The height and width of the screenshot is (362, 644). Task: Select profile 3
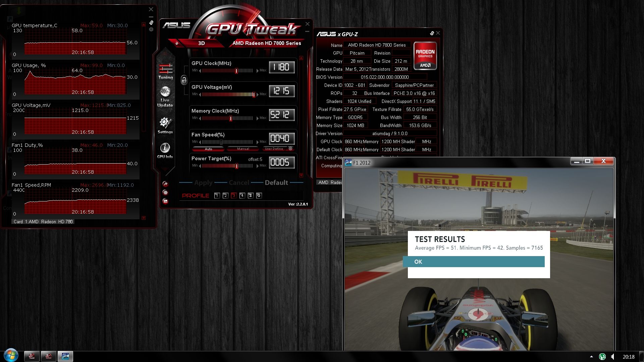pos(234,195)
